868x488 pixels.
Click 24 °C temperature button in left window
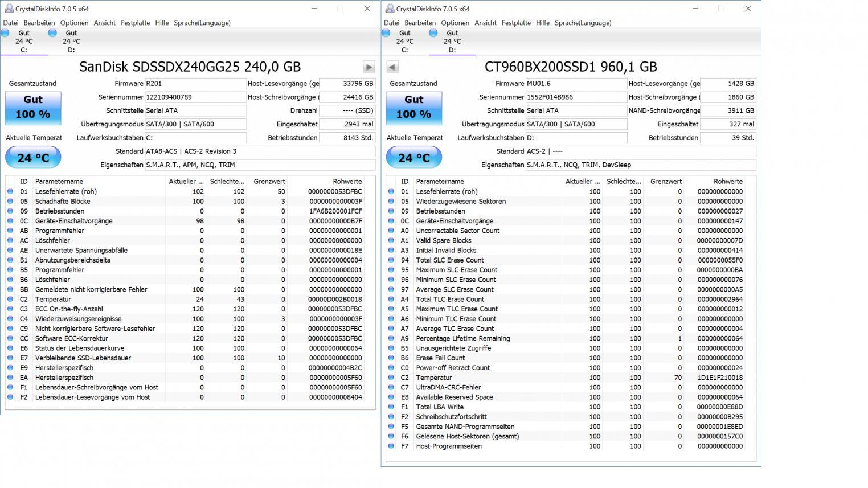tap(33, 158)
